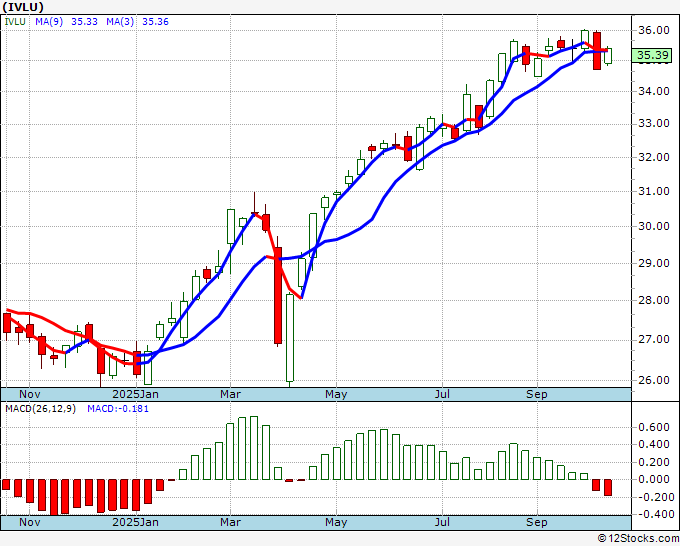Select the 0.000 MACD axis label
The image size is (680, 546).
654,479
